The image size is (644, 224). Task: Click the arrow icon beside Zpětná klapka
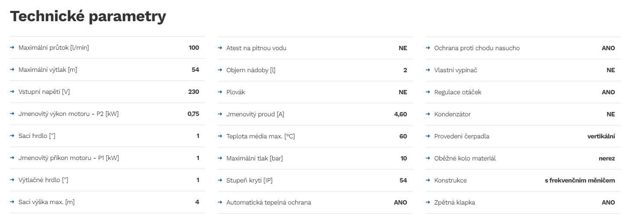click(x=428, y=202)
